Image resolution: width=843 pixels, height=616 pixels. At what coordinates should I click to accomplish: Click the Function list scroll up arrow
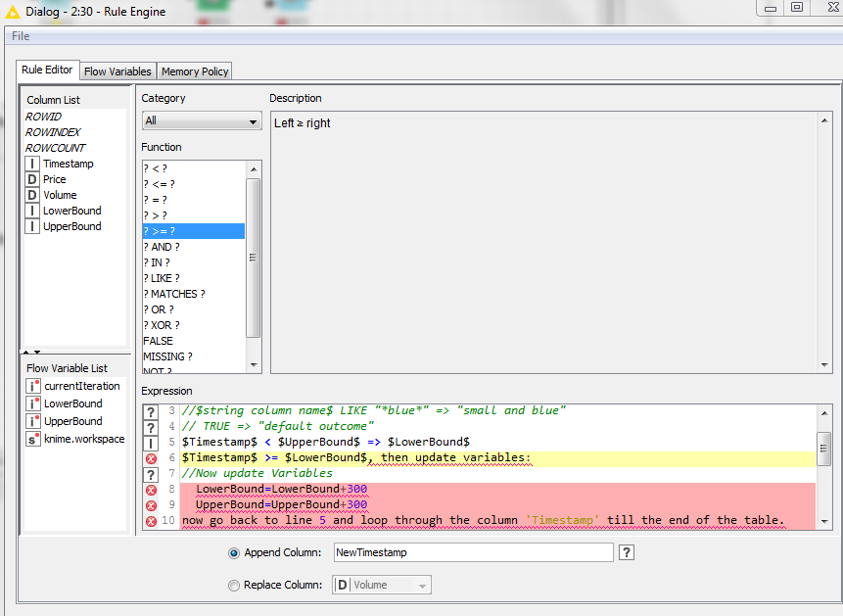click(x=254, y=169)
